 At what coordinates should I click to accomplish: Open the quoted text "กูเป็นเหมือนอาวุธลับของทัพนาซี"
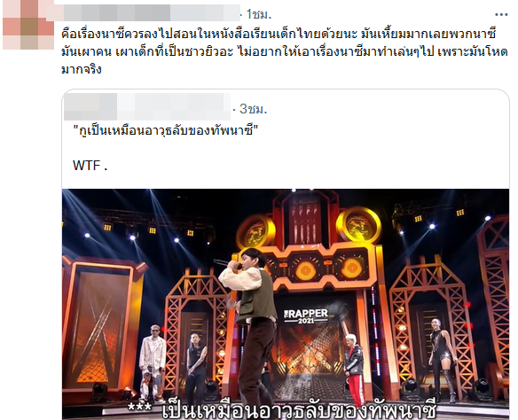tap(165, 130)
